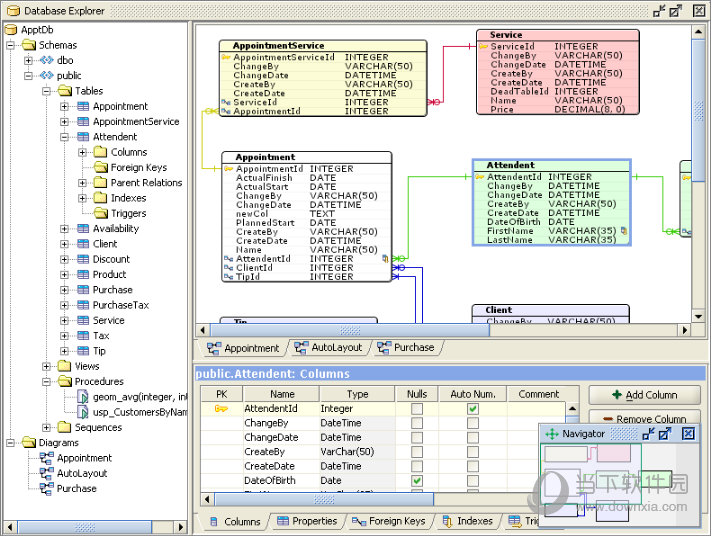Click the diagram horizontal scrollbar thumb

(x=350, y=330)
